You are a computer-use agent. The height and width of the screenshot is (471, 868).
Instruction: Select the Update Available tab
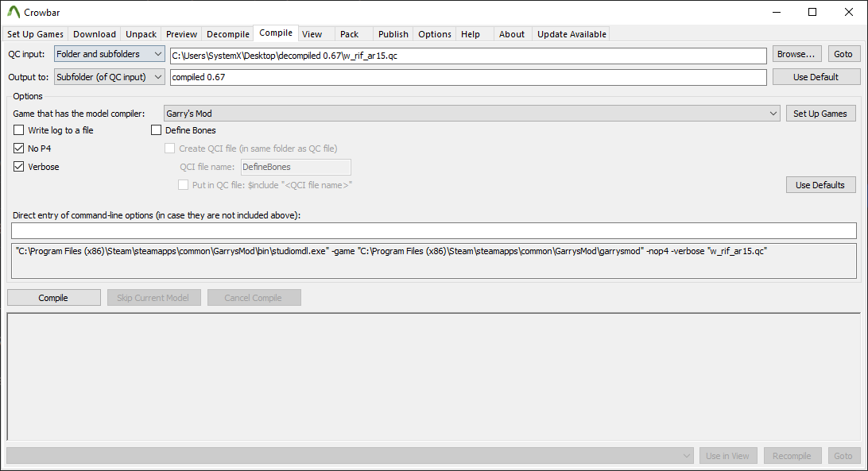[x=572, y=34]
